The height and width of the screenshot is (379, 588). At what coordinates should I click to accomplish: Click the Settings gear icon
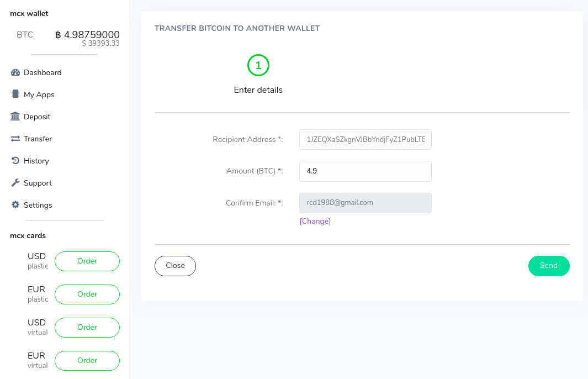(x=15, y=204)
